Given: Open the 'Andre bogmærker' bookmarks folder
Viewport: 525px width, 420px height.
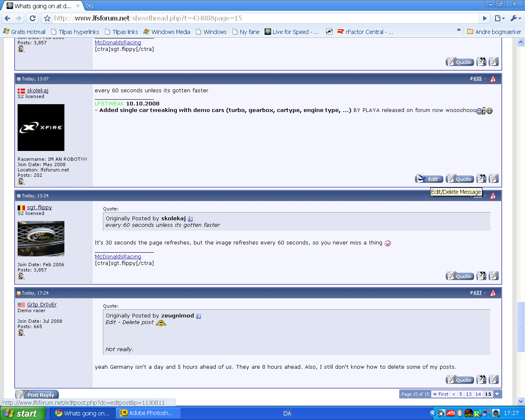Looking at the screenshot, I should (x=494, y=32).
